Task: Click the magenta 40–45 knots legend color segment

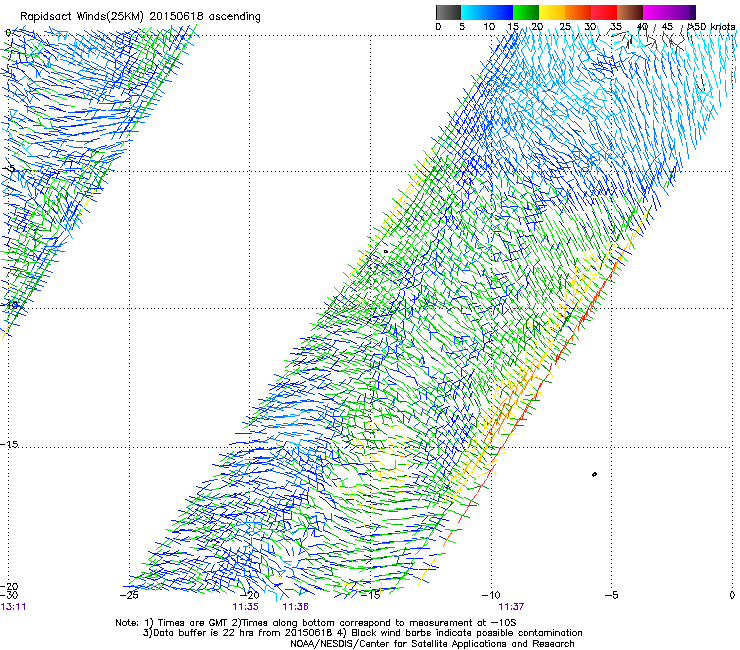Action: 656,12
